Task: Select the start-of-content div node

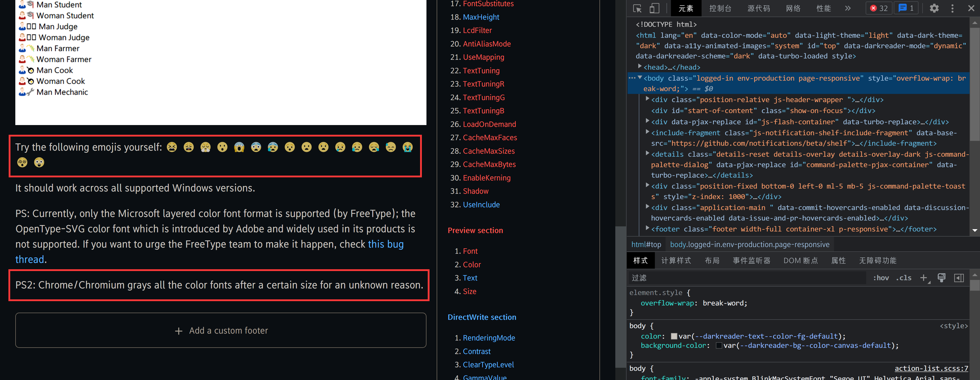Action: [x=763, y=111]
